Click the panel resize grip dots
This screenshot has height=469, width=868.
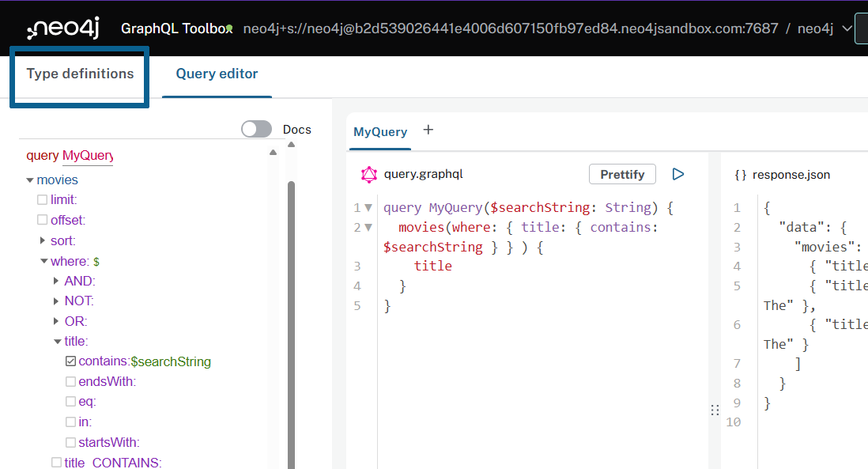tap(715, 410)
